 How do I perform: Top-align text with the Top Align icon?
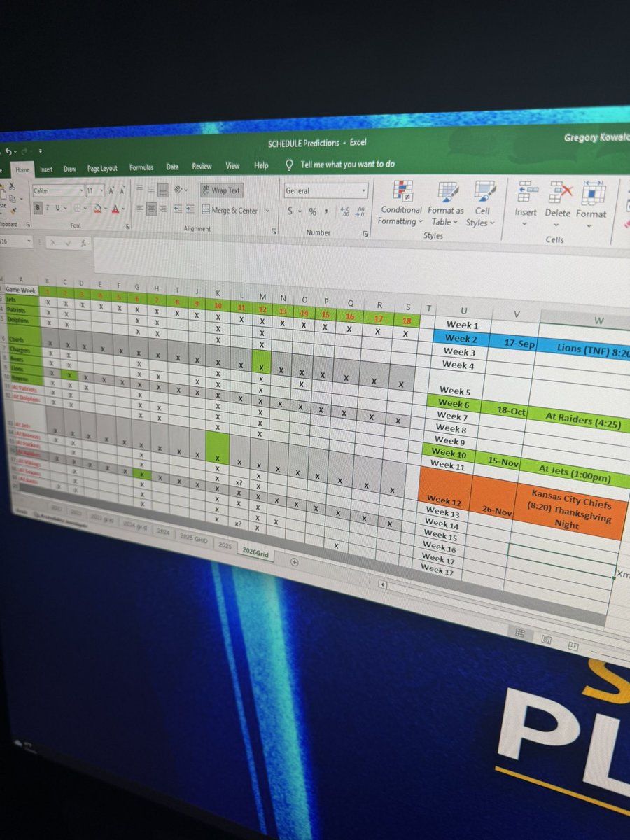coord(139,188)
